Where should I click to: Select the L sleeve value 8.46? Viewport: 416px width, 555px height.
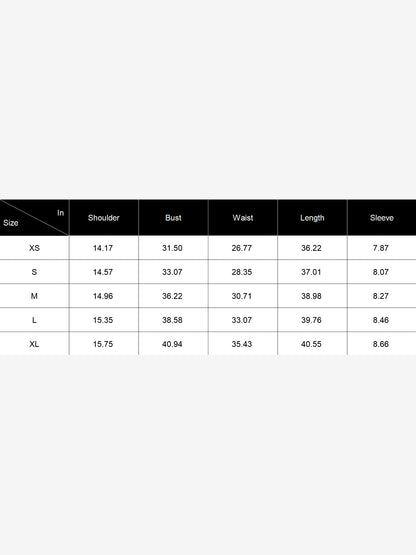click(x=381, y=320)
